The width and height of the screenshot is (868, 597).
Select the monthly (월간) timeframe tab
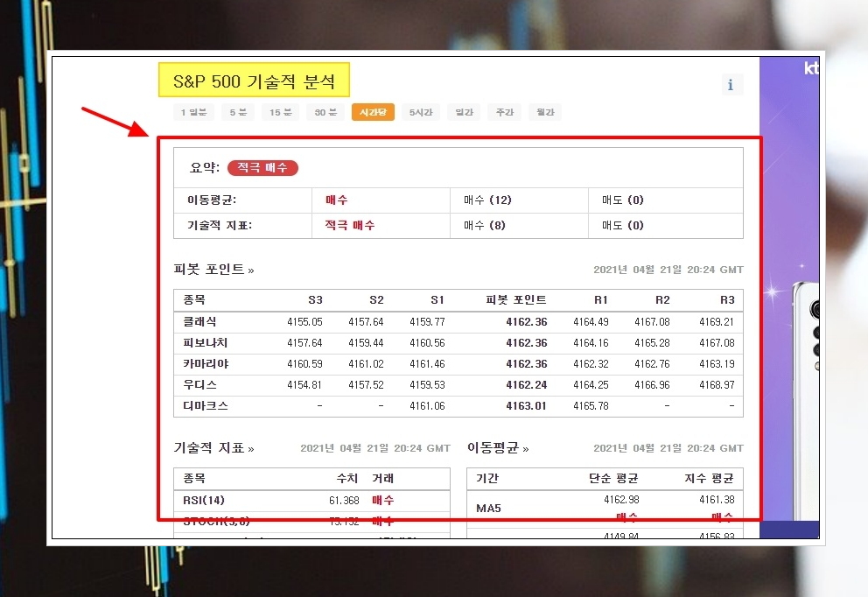click(545, 112)
